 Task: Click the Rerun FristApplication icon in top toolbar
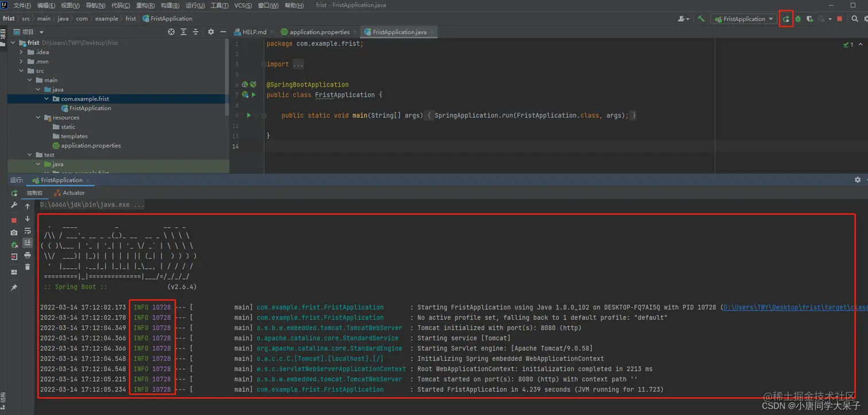pyautogui.click(x=786, y=19)
